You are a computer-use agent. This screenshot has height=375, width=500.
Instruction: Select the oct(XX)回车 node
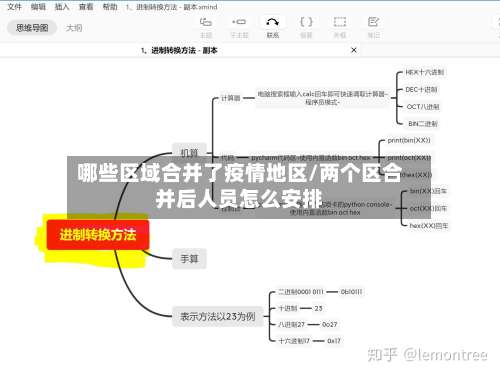pyautogui.click(x=428, y=208)
